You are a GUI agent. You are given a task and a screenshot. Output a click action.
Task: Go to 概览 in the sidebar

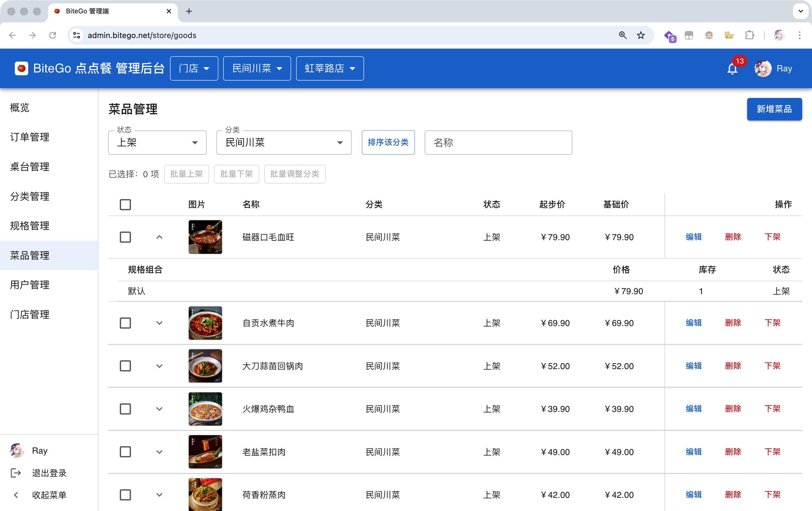[x=49, y=108]
